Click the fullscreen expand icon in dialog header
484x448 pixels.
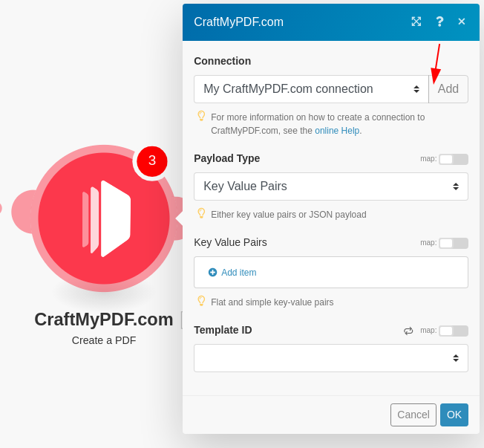tap(416, 22)
